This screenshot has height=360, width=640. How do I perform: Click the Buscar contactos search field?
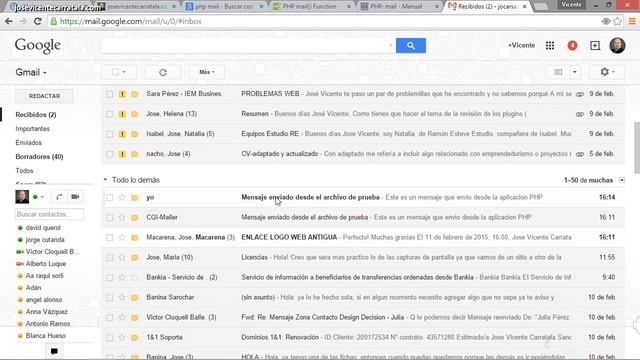[x=49, y=214]
